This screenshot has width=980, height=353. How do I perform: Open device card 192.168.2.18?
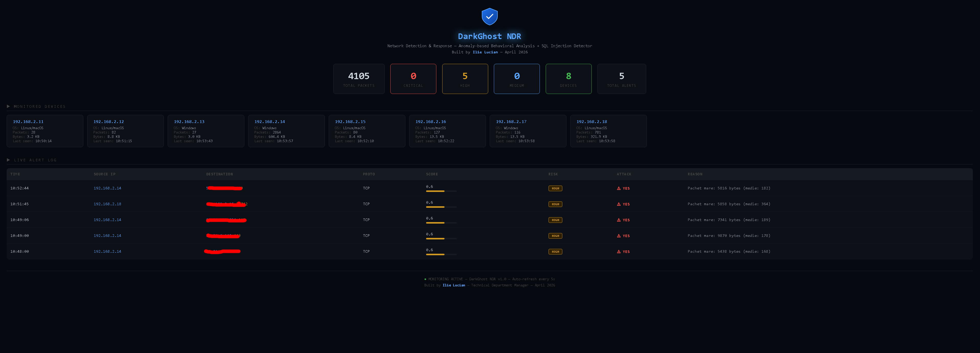[608, 131]
